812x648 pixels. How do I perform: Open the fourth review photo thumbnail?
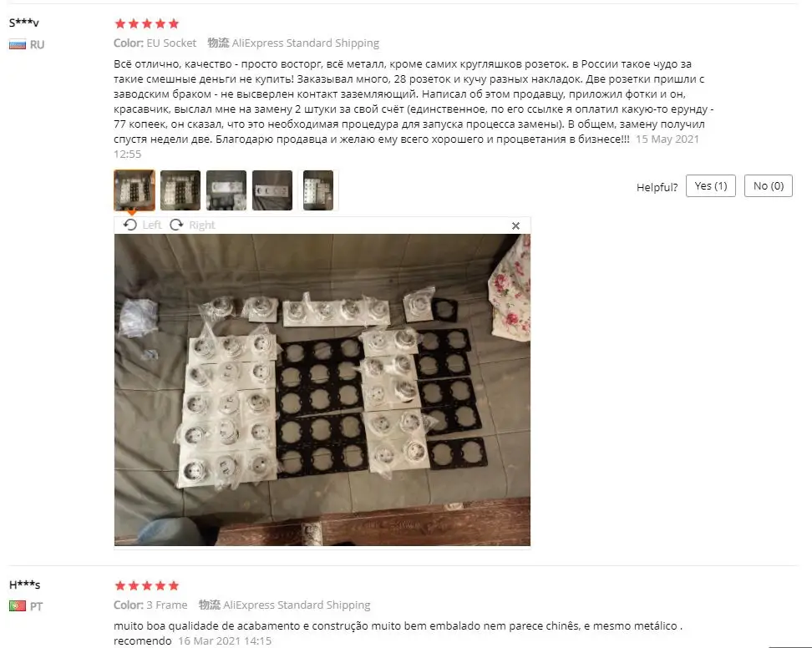point(272,190)
